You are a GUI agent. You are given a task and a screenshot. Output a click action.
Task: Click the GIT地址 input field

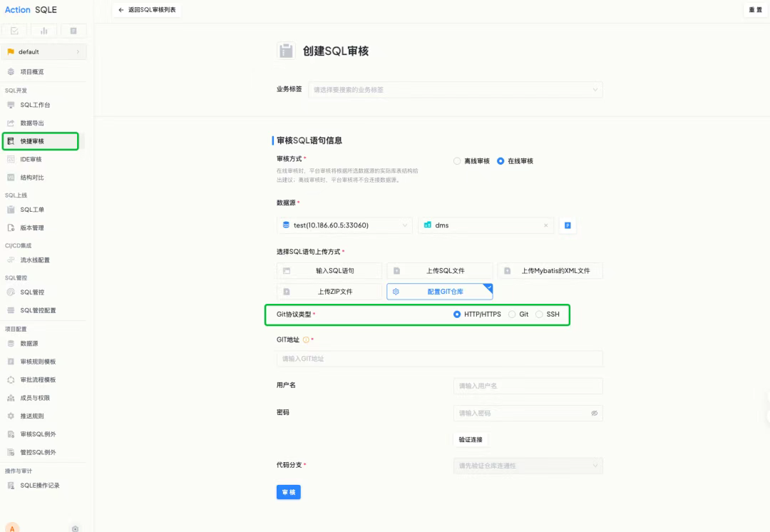pyautogui.click(x=439, y=359)
